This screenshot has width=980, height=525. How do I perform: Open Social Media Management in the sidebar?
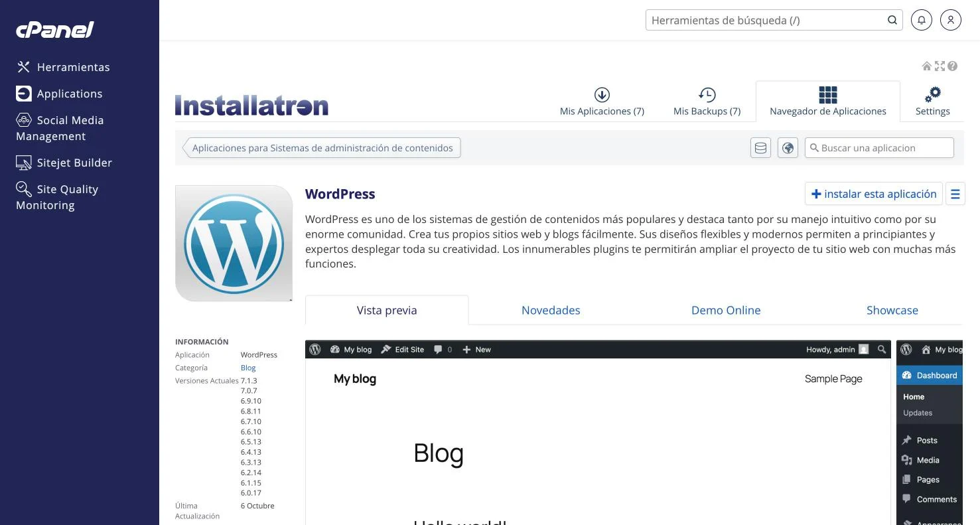click(60, 128)
